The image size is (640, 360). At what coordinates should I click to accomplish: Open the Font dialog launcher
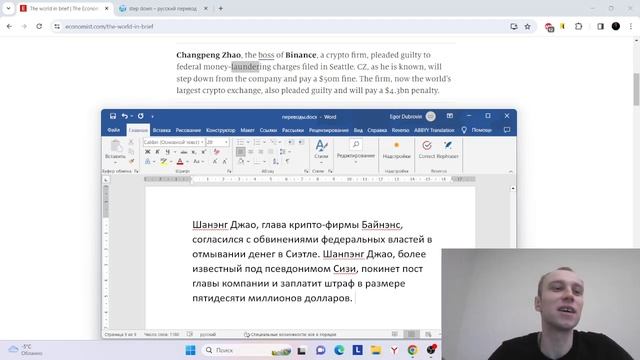[x=229, y=171]
